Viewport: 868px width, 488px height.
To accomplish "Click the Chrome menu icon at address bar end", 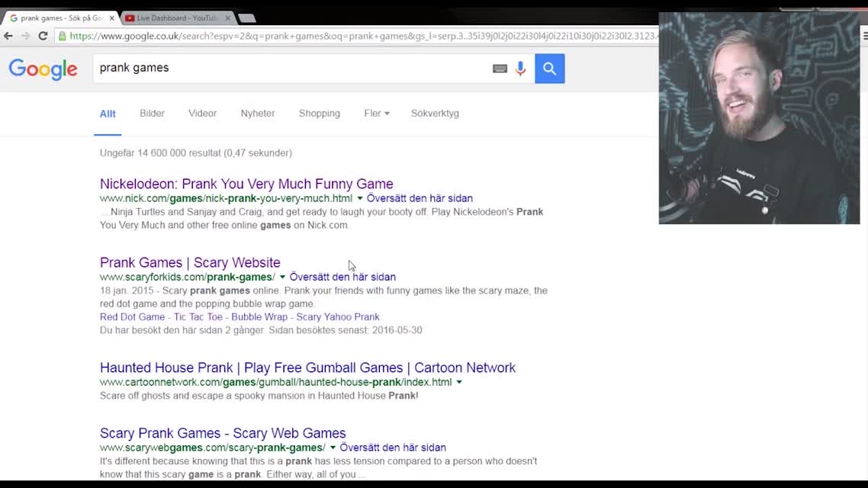I will click(865, 36).
